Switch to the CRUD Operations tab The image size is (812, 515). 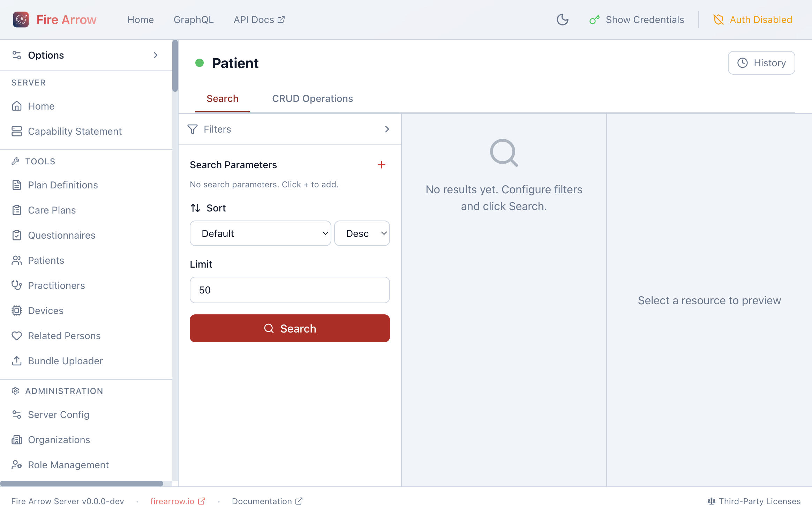312,98
